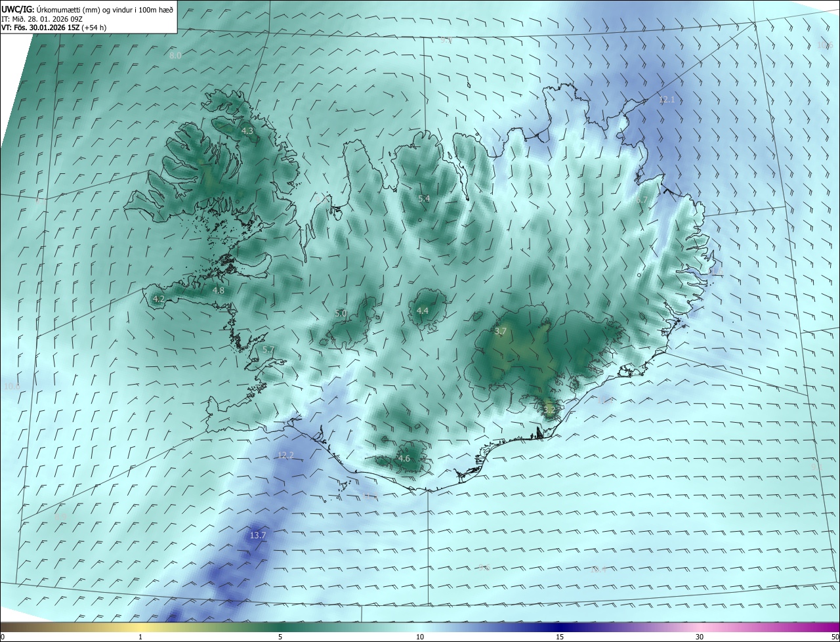Click the yellow segment of the color bar above tick 1
The height and width of the screenshot is (642, 840).
(140, 627)
